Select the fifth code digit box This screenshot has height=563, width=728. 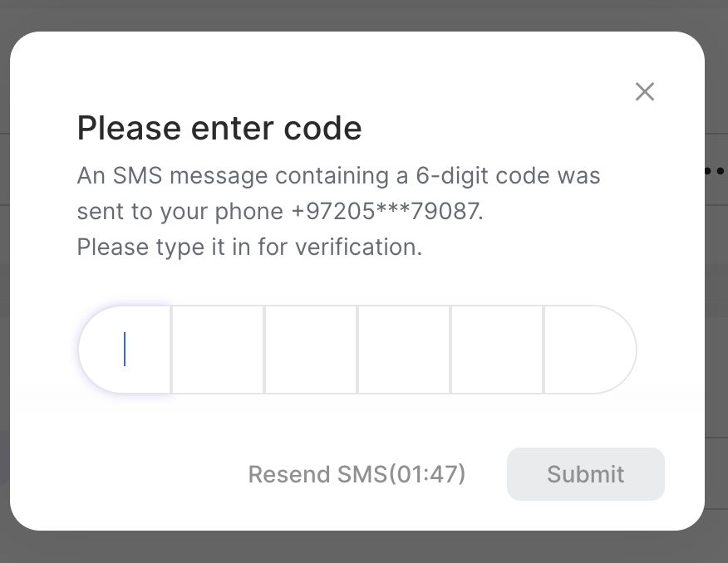(x=497, y=350)
